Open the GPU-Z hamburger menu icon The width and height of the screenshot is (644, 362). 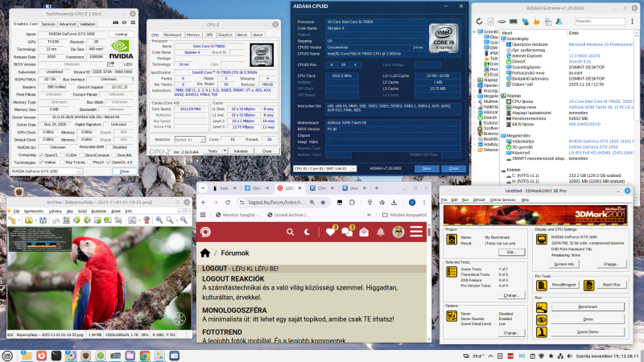[133, 23]
